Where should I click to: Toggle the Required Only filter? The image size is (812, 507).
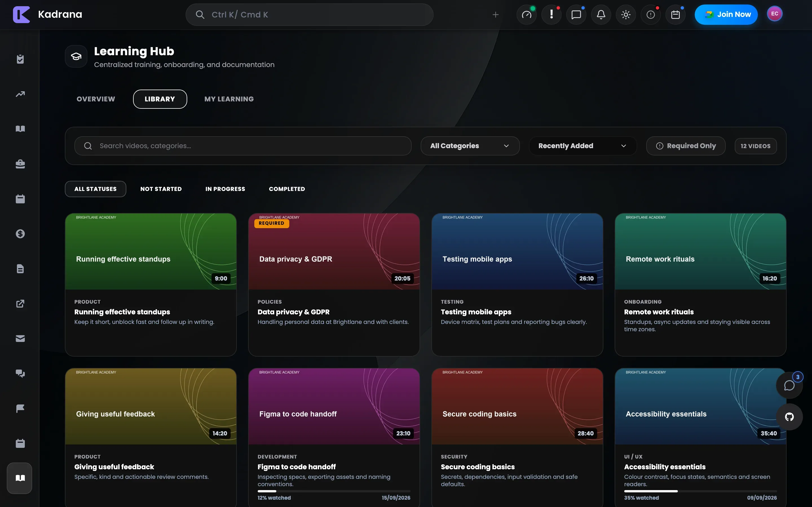pos(686,146)
